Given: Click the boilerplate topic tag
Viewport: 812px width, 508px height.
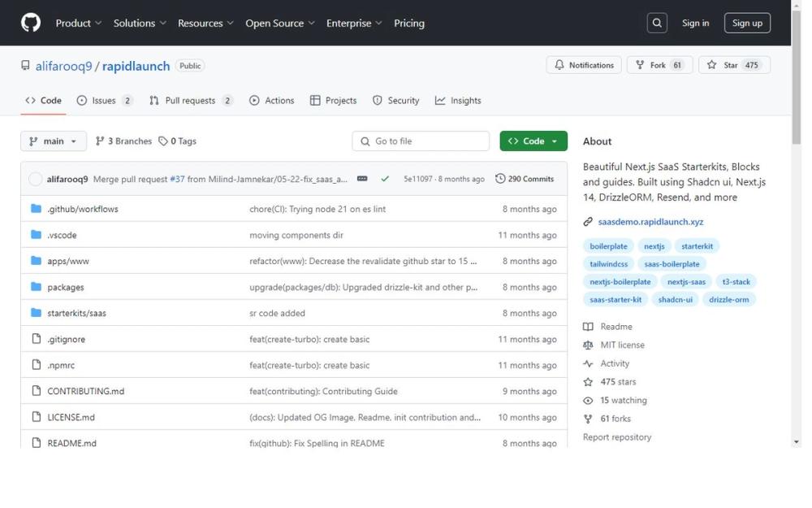Looking at the screenshot, I should pos(608,246).
